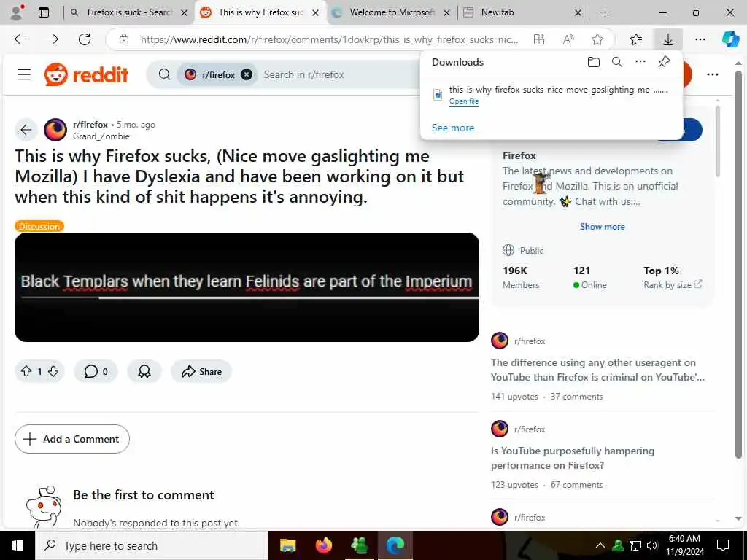
Task: Open comments count button
Action: pyautogui.click(x=96, y=371)
